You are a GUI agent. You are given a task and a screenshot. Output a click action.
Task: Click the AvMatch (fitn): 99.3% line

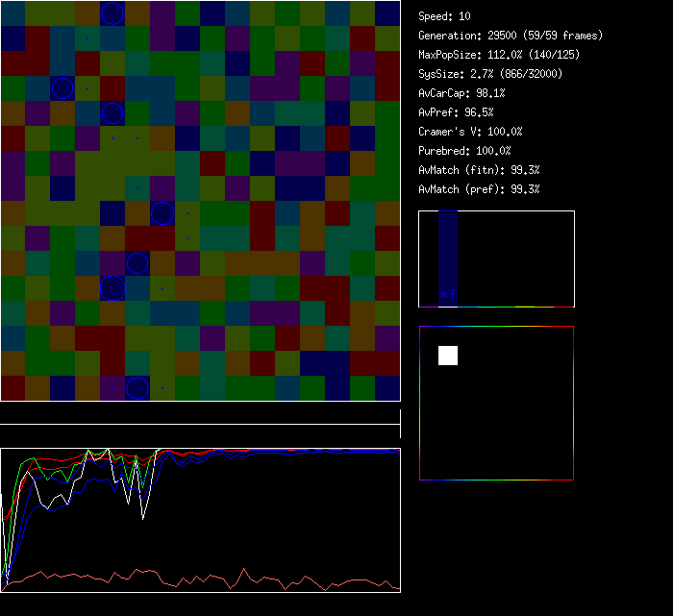click(480, 170)
